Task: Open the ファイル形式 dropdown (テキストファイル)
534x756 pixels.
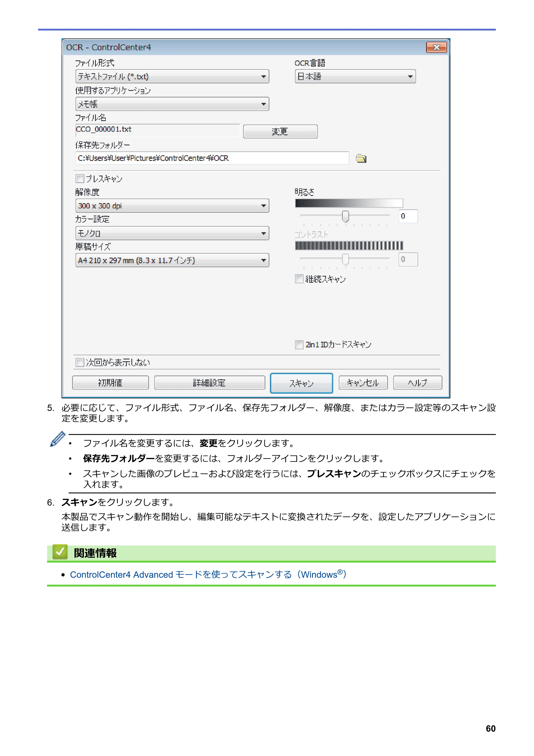Action: click(x=172, y=76)
